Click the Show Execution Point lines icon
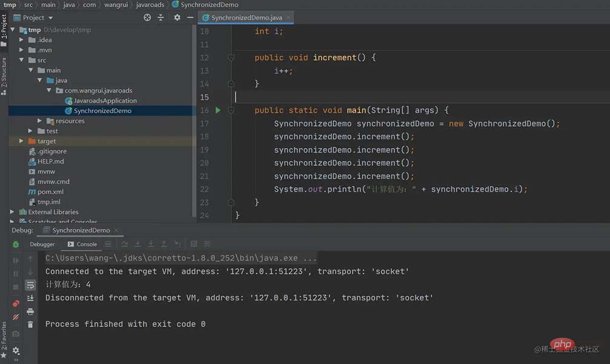610x364 pixels. [x=108, y=244]
